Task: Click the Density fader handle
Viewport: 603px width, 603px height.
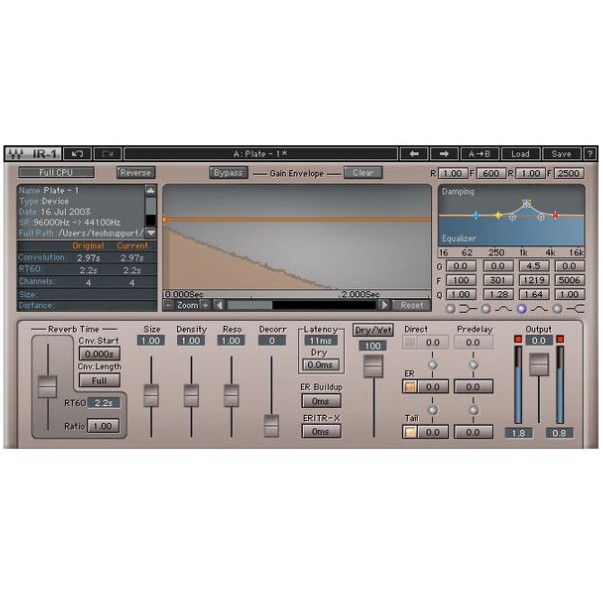Action: (191, 395)
